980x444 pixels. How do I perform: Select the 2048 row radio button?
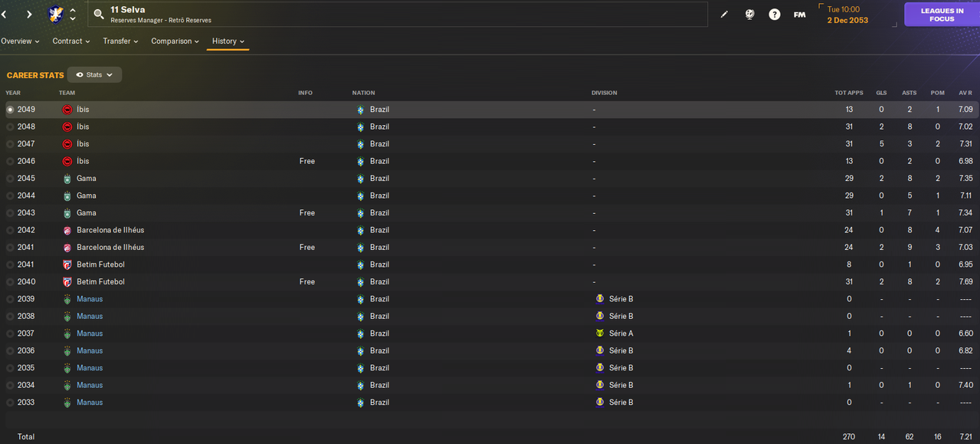coord(10,127)
